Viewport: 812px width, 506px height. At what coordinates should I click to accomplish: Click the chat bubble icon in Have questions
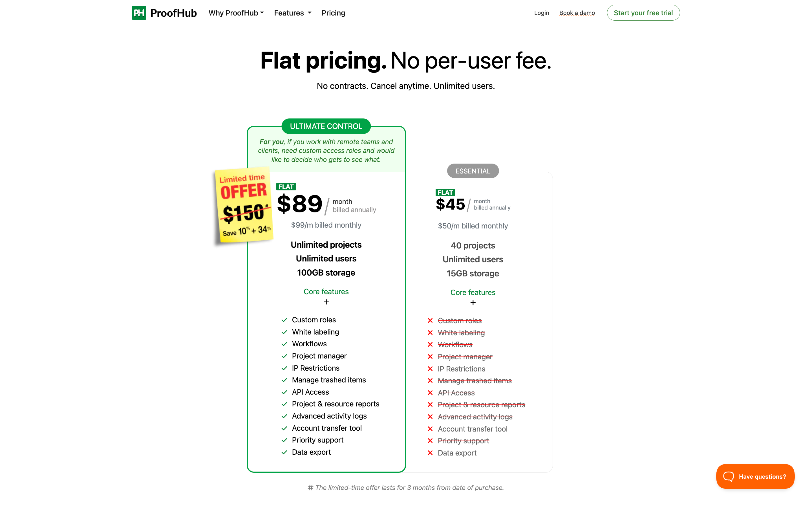pyautogui.click(x=728, y=476)
